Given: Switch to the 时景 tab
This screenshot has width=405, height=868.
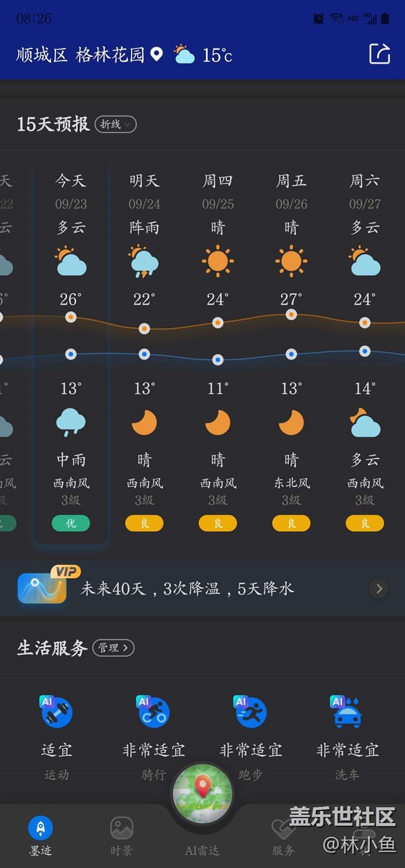Looking at the screenshot, I should (121, 836).
